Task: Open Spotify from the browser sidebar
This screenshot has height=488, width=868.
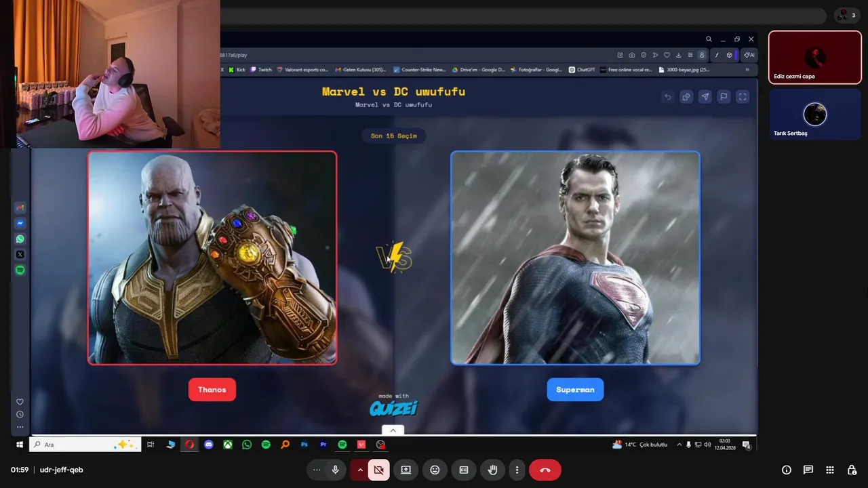Action: tap(20, 270)
